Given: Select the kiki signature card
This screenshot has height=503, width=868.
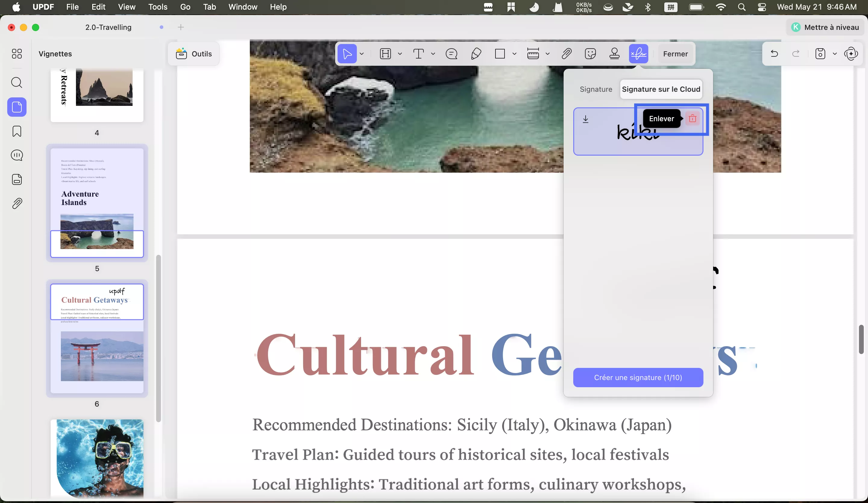Looking at the screenshot, I should pos(638,131).
